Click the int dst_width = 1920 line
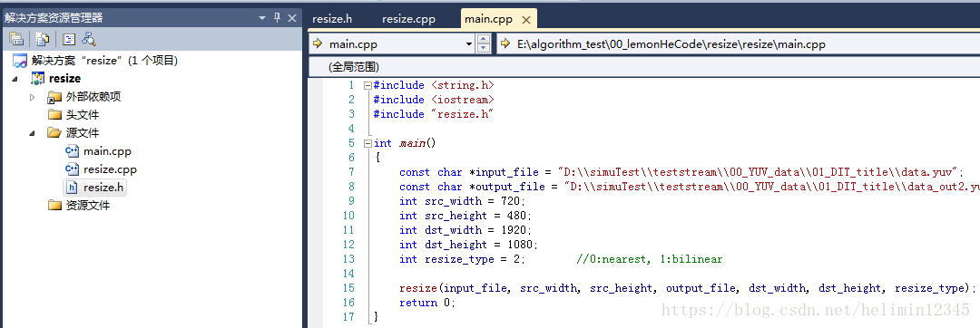The width and height of the screenshot is (980, 328). click(x=465, y=230)
